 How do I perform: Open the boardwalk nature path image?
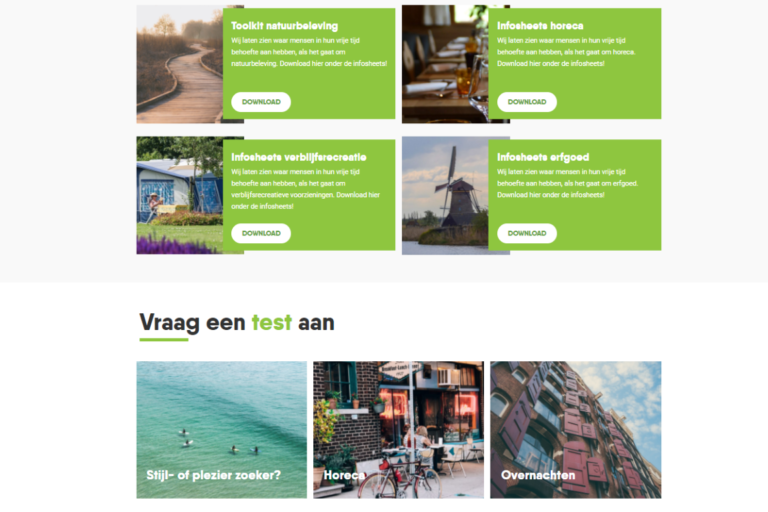(179, 64)
